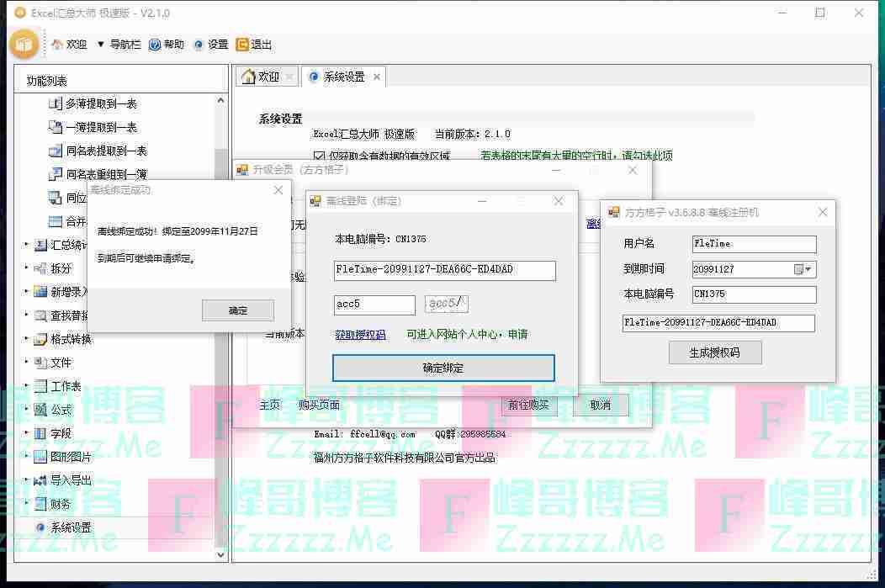The height and width of the screenshot is (588, 885).
Task: Click the 获取授权码 link
Action: point(360,334)
